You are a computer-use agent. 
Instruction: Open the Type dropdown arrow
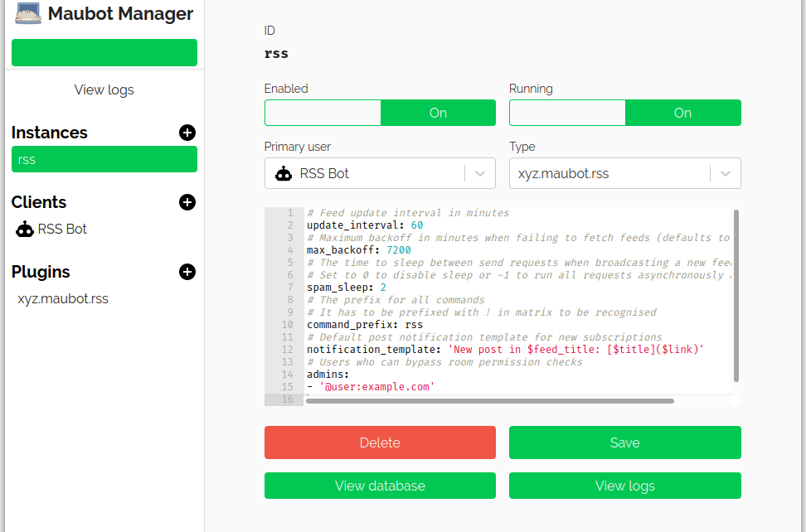726,173
